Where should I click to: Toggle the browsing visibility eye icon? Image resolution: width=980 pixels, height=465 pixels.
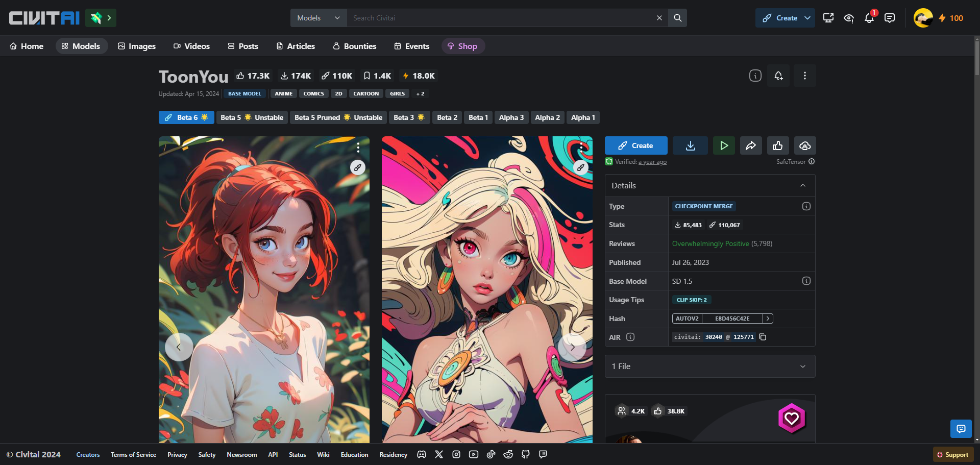click(x=849, y=18)
